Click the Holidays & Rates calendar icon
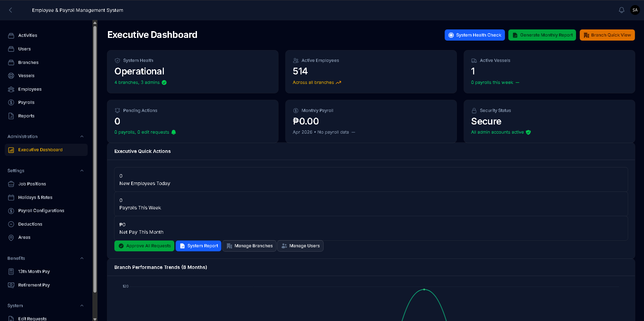Viewport: 644px width, 321px height. [11, 198]
